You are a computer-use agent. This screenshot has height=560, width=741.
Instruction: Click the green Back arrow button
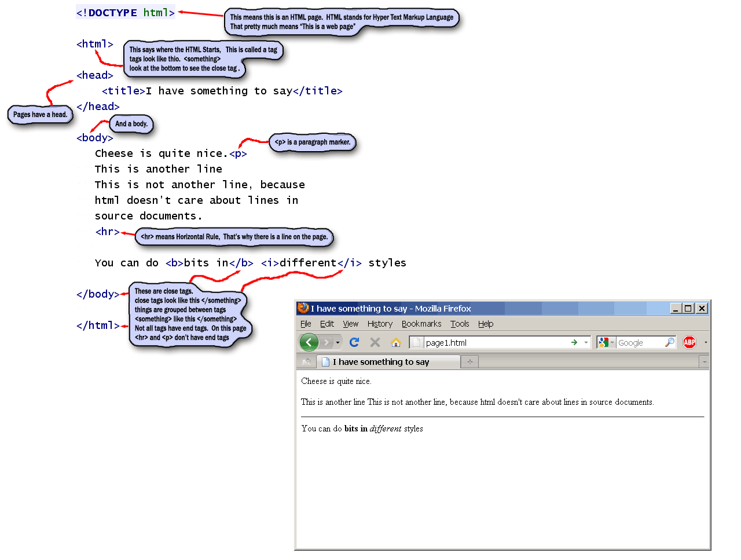[x=309, y=342]
